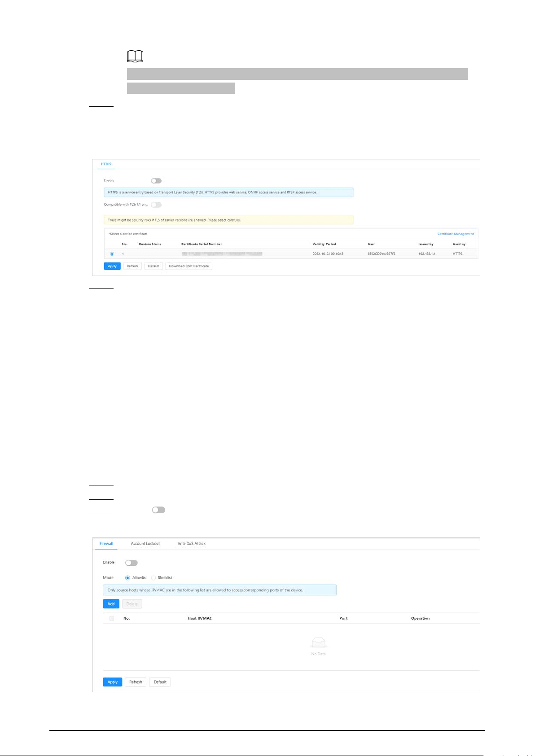Screen dimensions: 535x756
Task: Select certificate No. 1 radio button
Action: point(112,254)
